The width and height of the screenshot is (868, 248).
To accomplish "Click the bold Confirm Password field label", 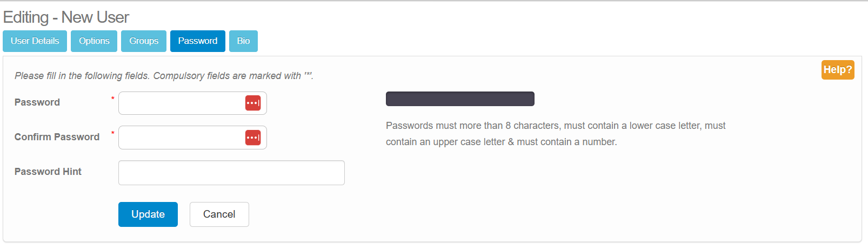I will [x=57, y=137].
